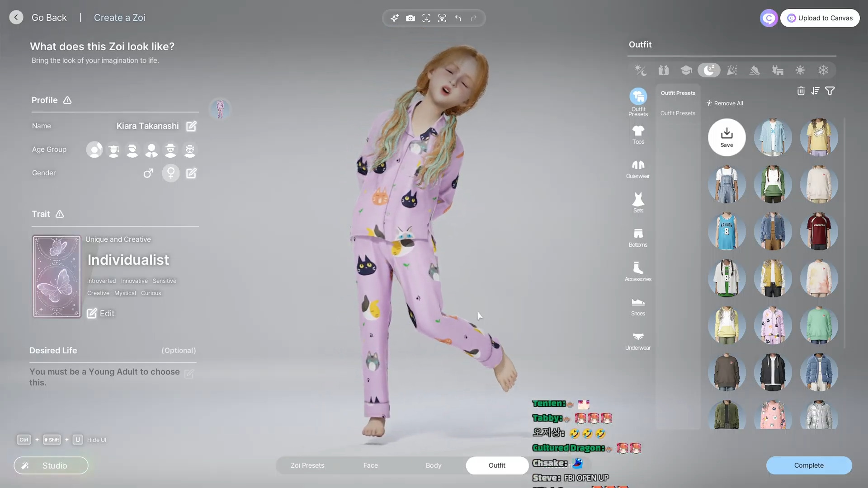Open the Sets clothing category
868x488 pixels.
tap(638, 203)
